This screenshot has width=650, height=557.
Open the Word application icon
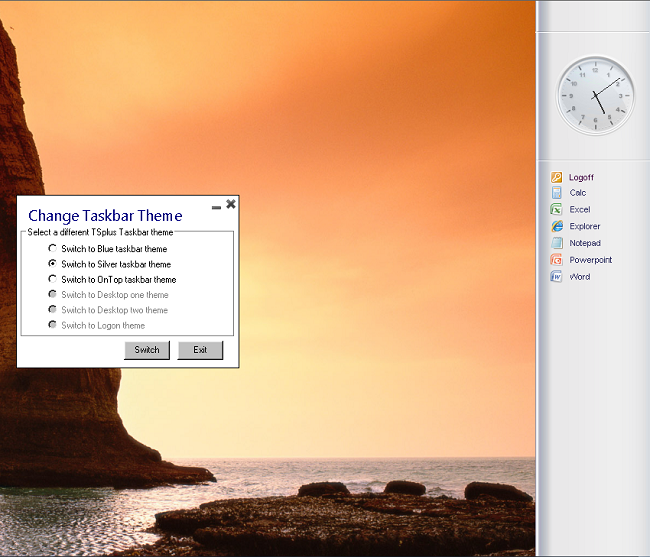coord(556,277)
